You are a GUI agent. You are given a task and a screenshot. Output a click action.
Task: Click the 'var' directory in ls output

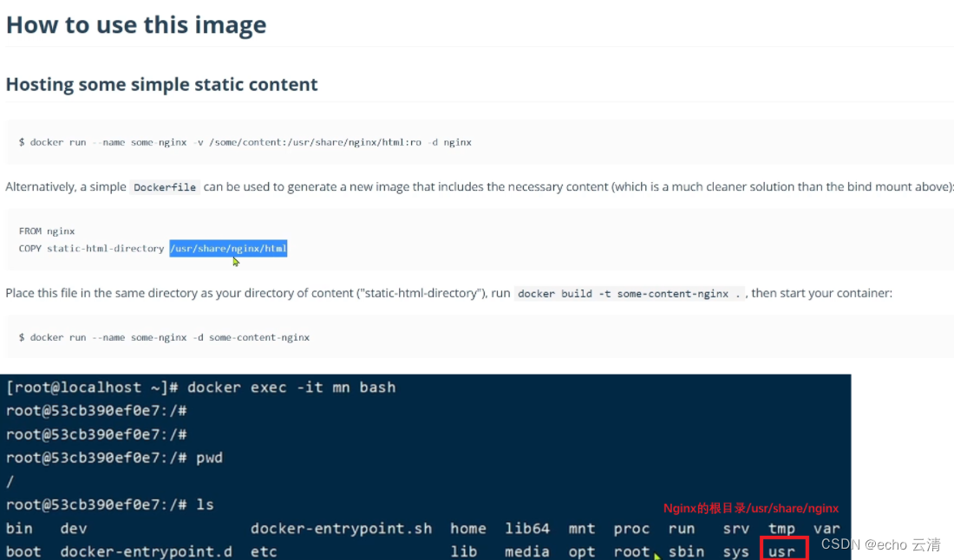pos(827,529)
